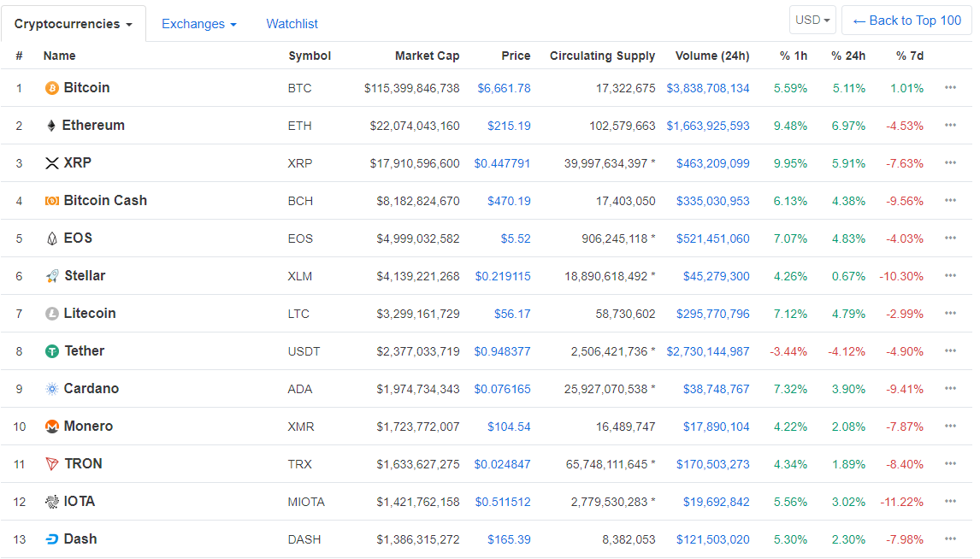Open the USD currency selector
This screenshot has height=559, width=980.
coord(812,20)
